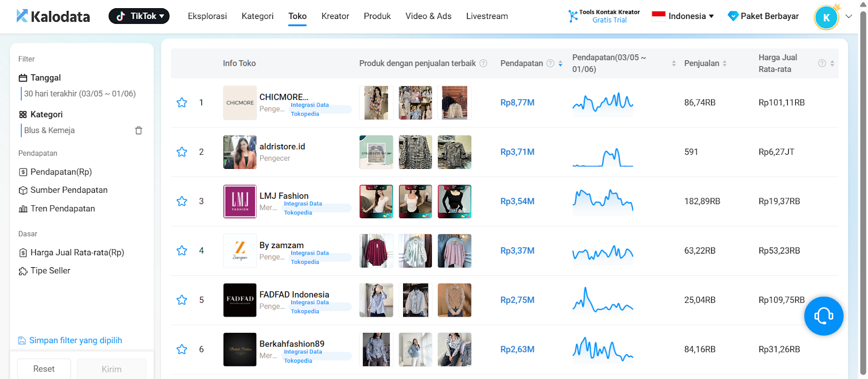The image size is (868, 379).
Task: Favorite the Berkahfashion89 store with star
Action: point(182,350)
